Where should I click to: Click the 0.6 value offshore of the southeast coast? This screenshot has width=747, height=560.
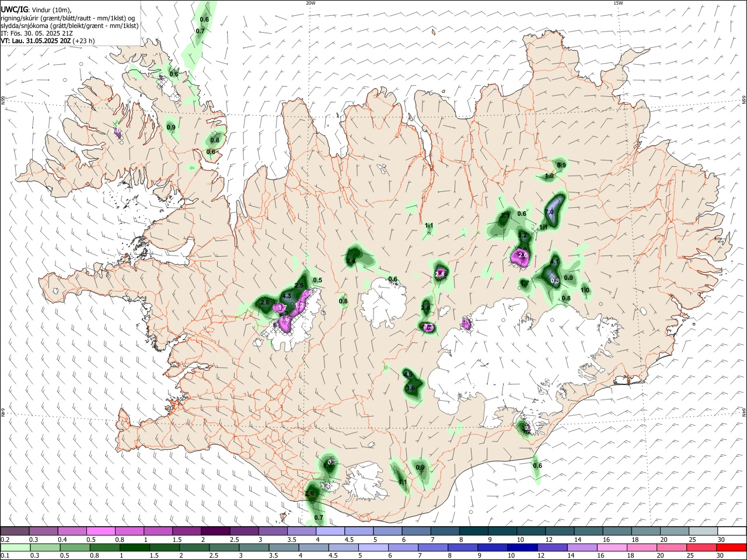click(x=537, y=466)
